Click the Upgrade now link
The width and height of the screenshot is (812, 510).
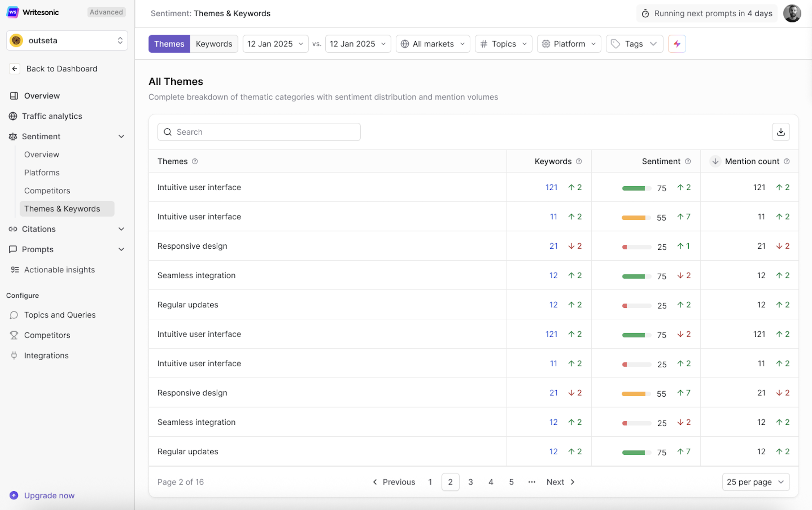pyautogui.click(x=49, y=495)
